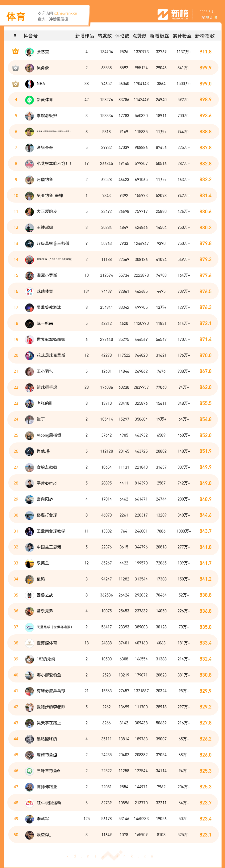Image resolution: width=225 pixels, height=868 pixels.
Task: Open 李武军 account name
Action: click(x=43, y=819)
